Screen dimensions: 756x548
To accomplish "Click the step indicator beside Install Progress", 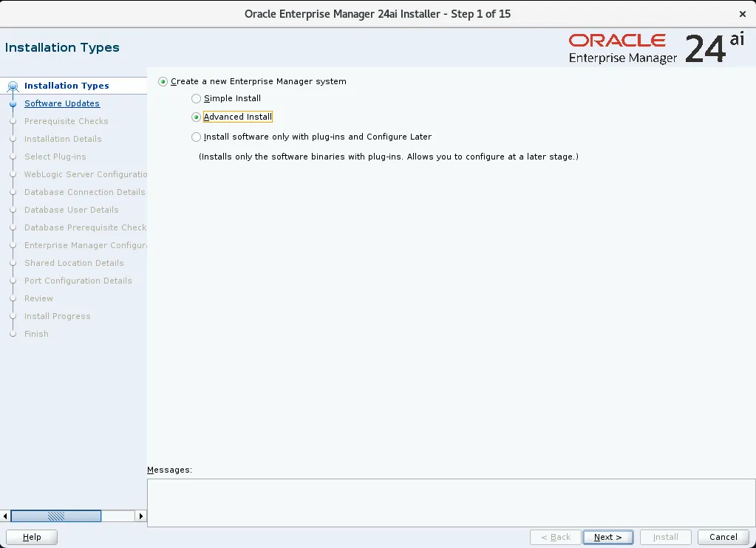I will [x=13, y=316].
